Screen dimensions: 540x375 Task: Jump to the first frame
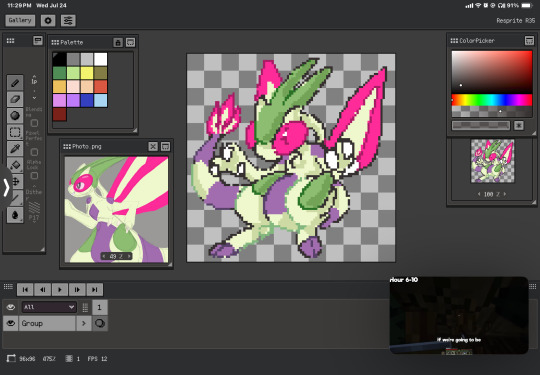25,290
